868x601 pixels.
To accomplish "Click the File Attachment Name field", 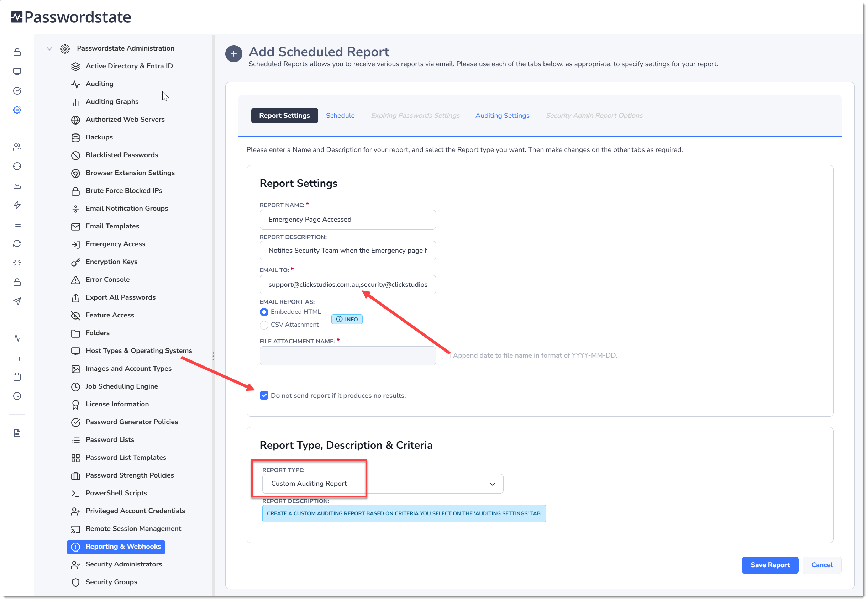I will tap(348, 356).
